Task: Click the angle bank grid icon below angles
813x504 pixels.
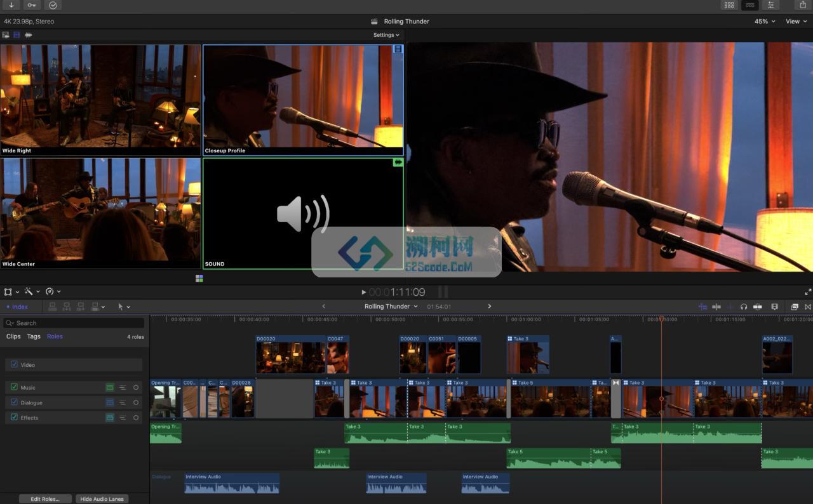Action: (199, 278)
